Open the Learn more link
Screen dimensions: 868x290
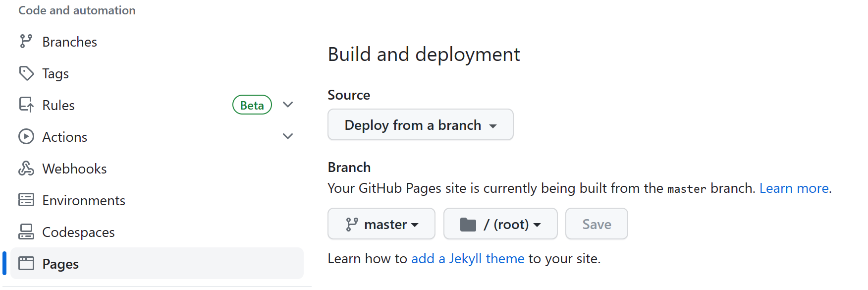coord(794,188)
